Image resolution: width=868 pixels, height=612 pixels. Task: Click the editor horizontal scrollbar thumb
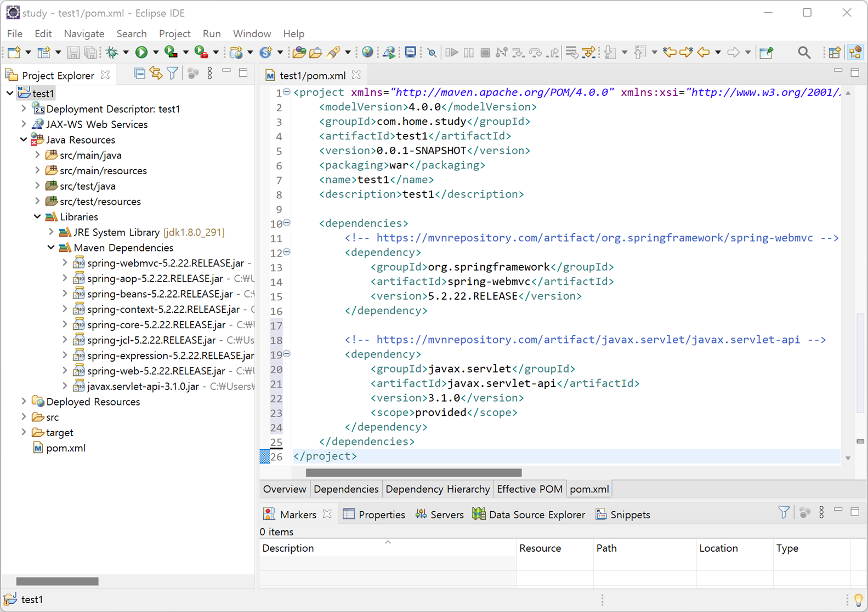coord(413,472)
